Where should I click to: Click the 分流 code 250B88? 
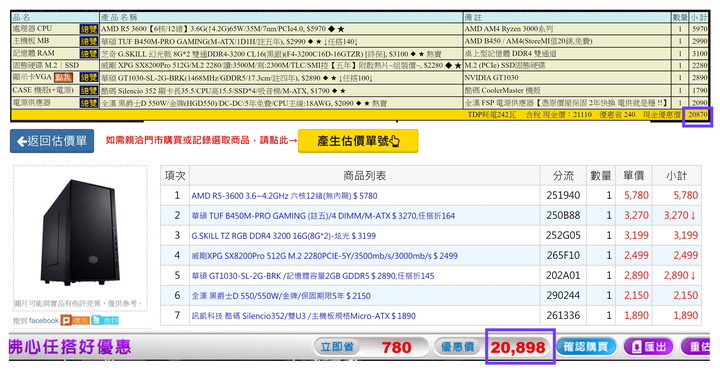[563, 215]
